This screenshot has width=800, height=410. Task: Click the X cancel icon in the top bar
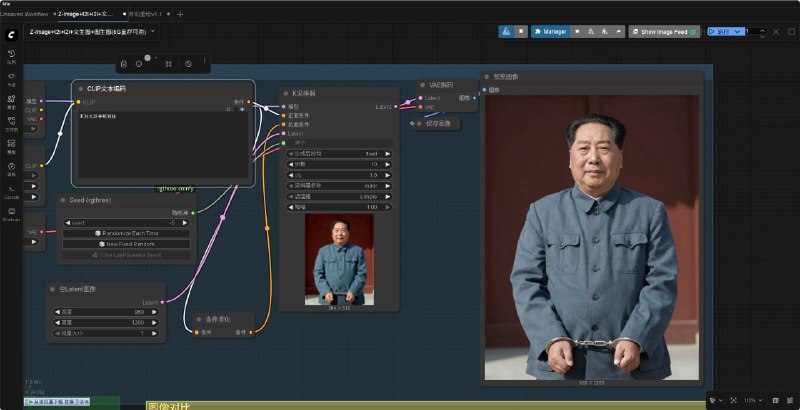776,32
